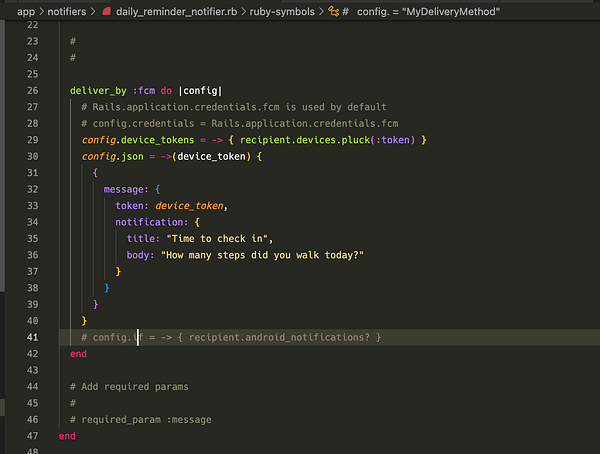Expand chevron after daily_reminder_notifier.rb breadcrumb
Viewport: 600px width, 454px height.
(243, 12)
